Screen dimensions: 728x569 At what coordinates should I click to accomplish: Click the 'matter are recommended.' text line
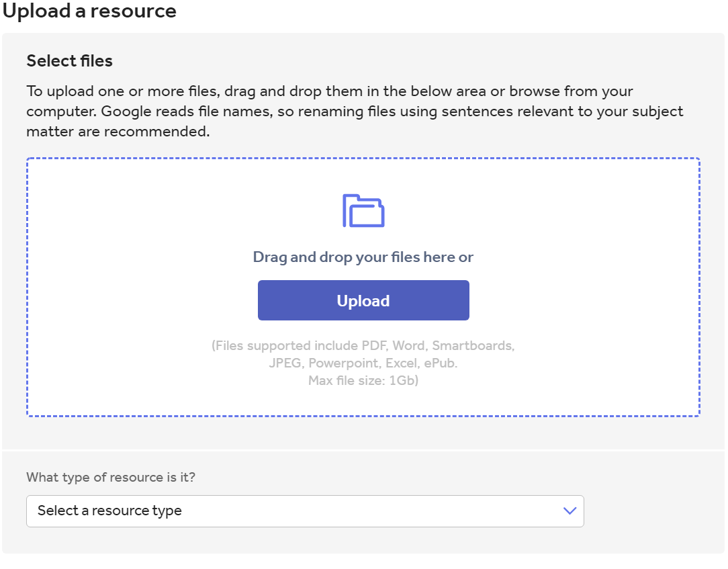point(118,132)
